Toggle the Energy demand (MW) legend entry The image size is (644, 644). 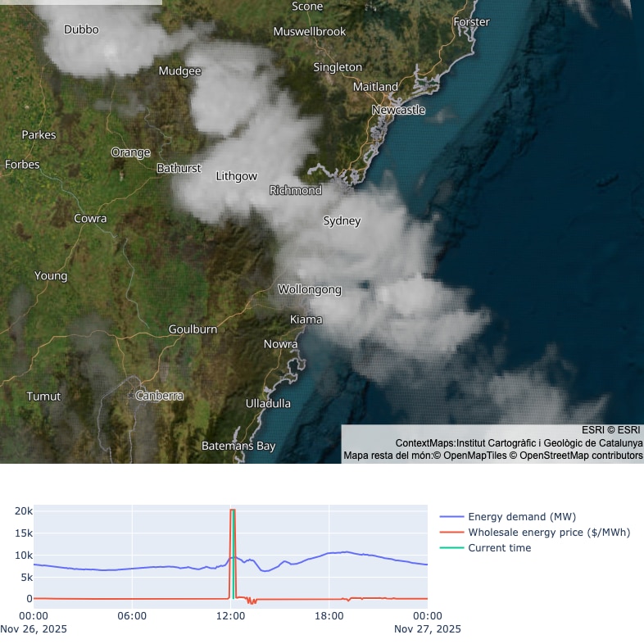pyautogui.click(x=508, y=516)
